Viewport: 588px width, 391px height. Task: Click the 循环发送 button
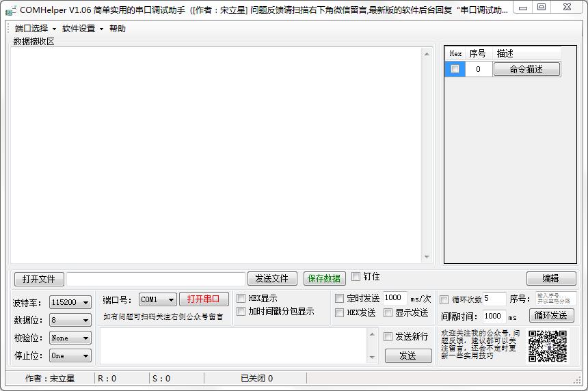(551, 315)
